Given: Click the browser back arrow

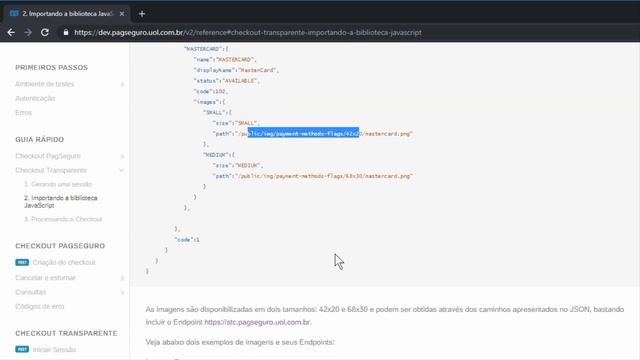Looking at the screenshot, I should point(11,32).
